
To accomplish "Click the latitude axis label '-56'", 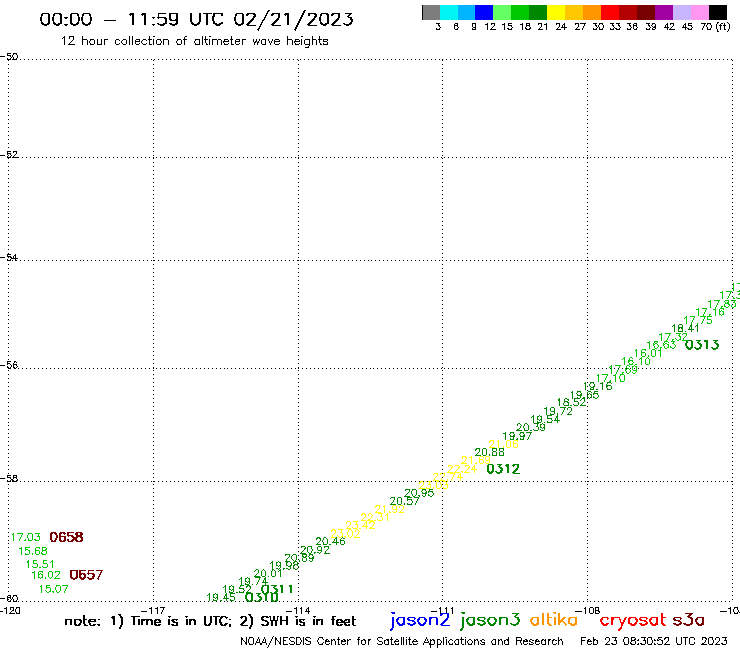I will tap(9, 365).
